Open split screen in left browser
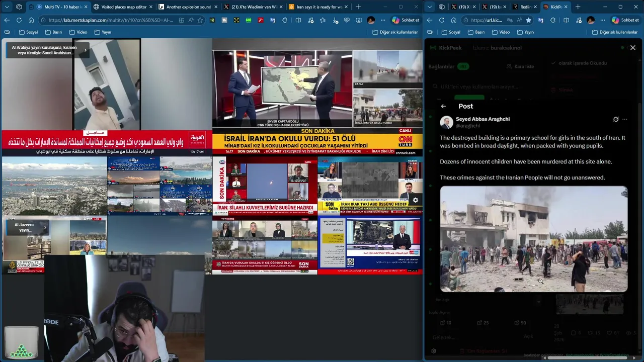Screen dimensions: 644x362 coord(298,20)
